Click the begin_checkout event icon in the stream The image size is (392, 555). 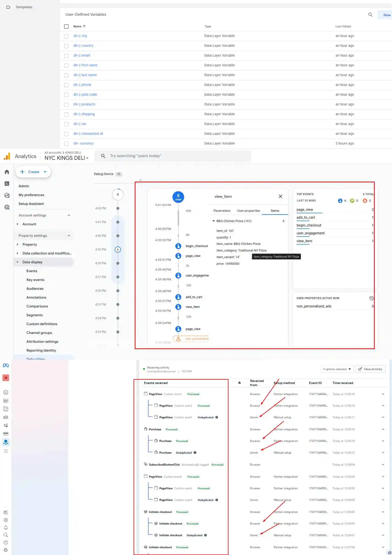tap(178, 246)
